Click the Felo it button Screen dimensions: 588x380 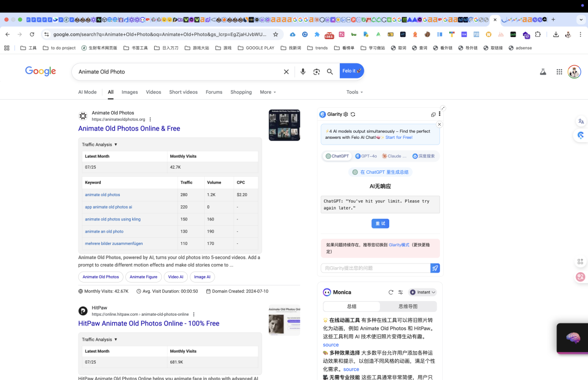coord(352,71)
